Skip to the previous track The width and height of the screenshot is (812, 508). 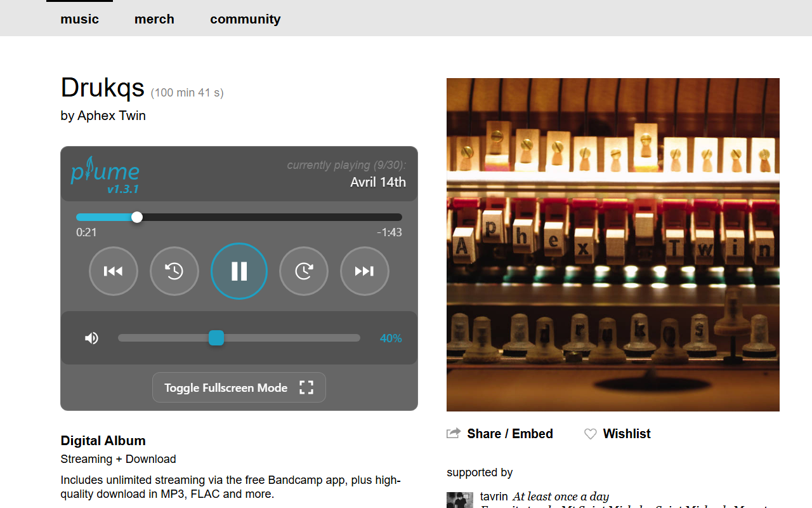click(x=114, y=271)
